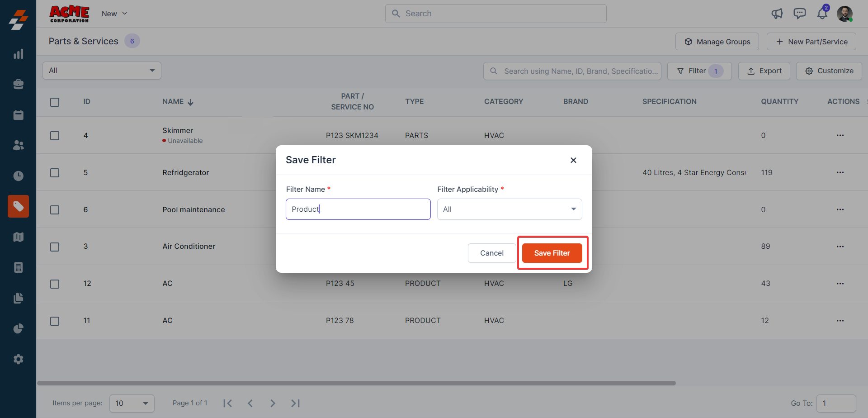868x418 pixels.
Task: Click the Save Filter button
Action: 552,253
